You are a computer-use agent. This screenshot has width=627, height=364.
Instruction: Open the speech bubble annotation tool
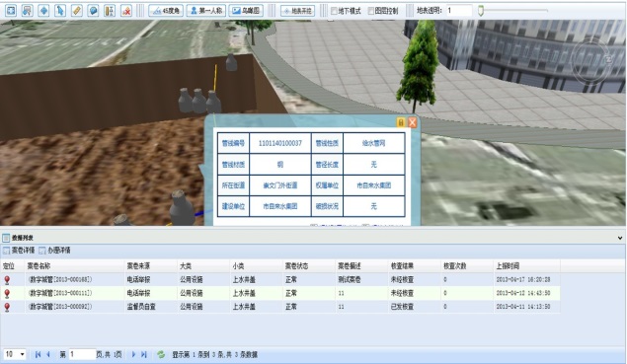[x=93, y=11]
